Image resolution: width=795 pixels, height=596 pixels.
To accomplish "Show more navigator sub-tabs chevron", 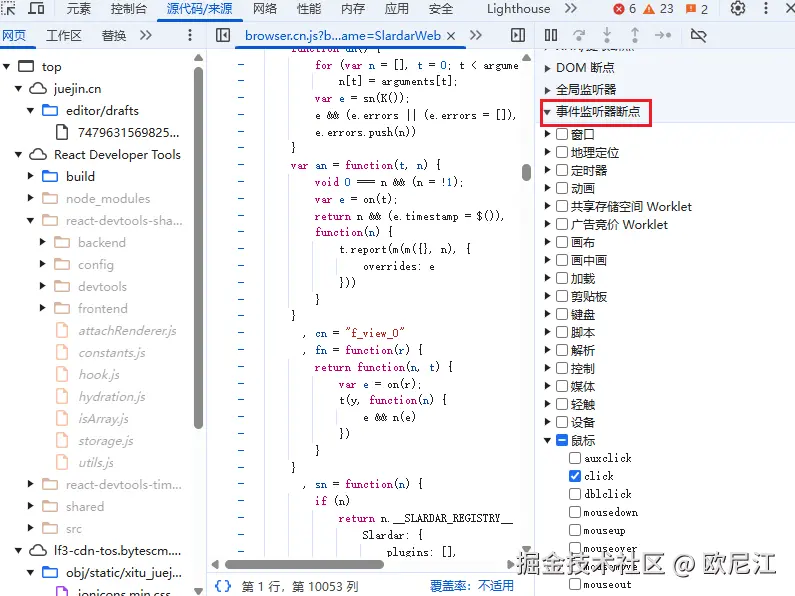I will pos(146,35).
